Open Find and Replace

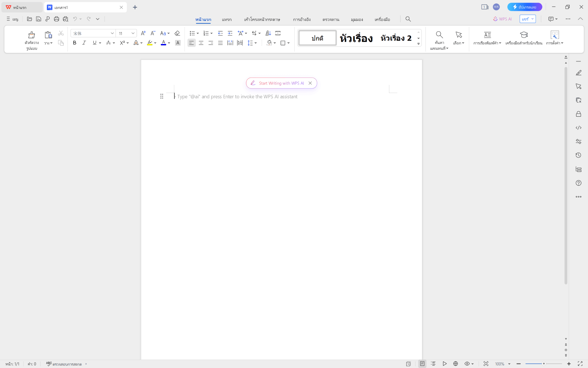pos(439,39)
